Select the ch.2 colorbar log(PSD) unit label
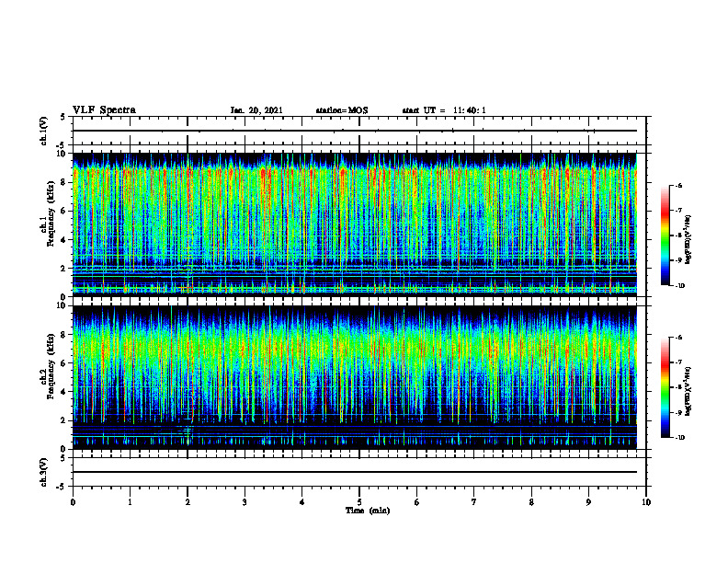Viewport: 728px width, 563px height. coord(688,391)
